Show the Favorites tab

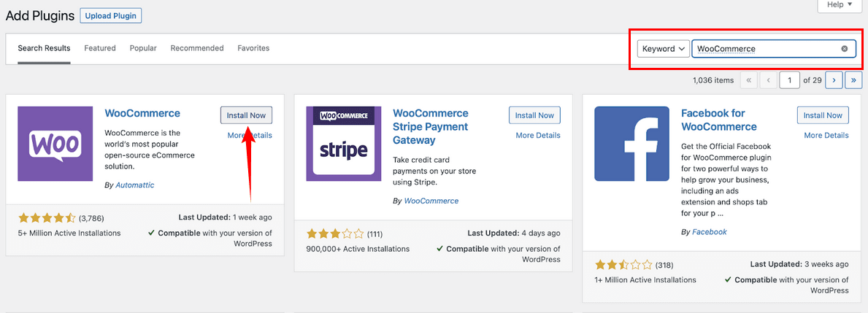[x=253, y=48]
